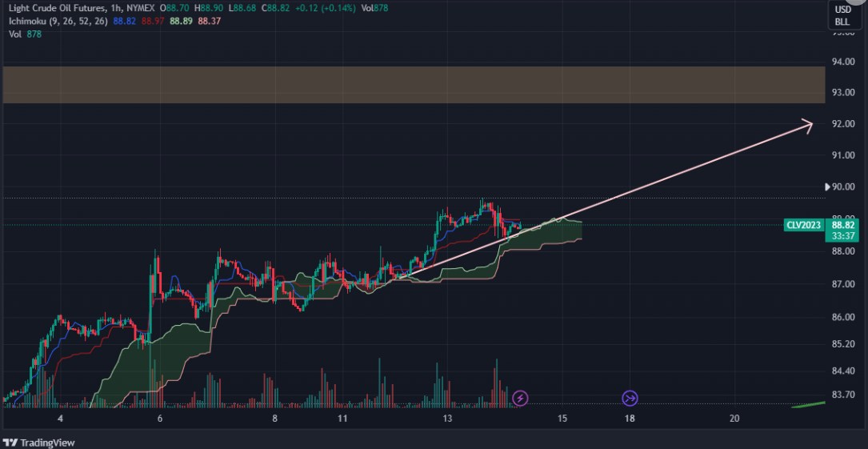Screen dimensions: 868x449
Task: Click the purple lightning bolt event icon
Action: (x=520, y=398)
